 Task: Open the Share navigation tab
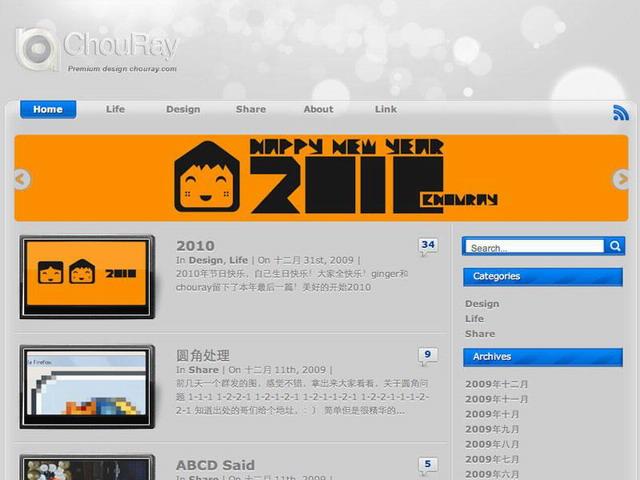pyautogui.click(x=251, y=109)
